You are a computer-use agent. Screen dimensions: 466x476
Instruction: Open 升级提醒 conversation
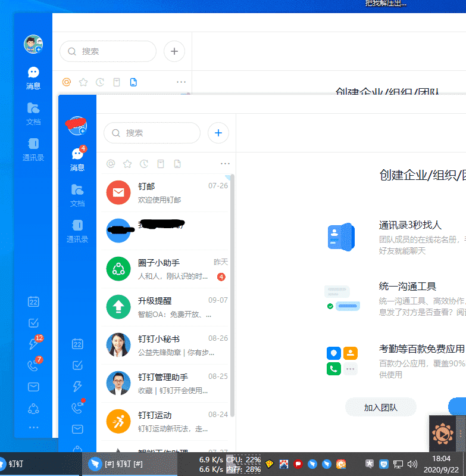[x=165, y=307]
